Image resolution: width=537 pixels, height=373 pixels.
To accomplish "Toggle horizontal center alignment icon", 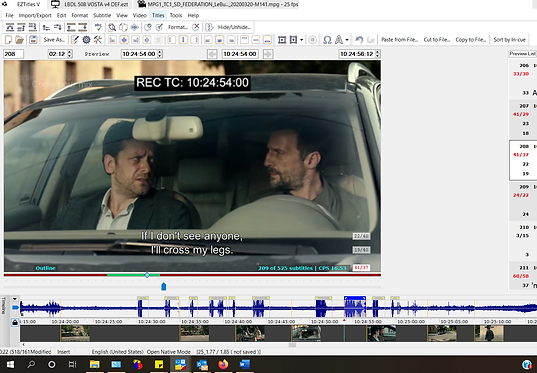I will tap(124, 40).
